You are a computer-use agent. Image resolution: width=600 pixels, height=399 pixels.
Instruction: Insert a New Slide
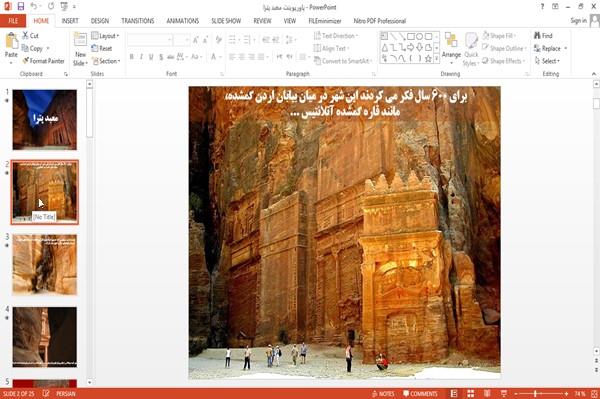tap(80, 49)
